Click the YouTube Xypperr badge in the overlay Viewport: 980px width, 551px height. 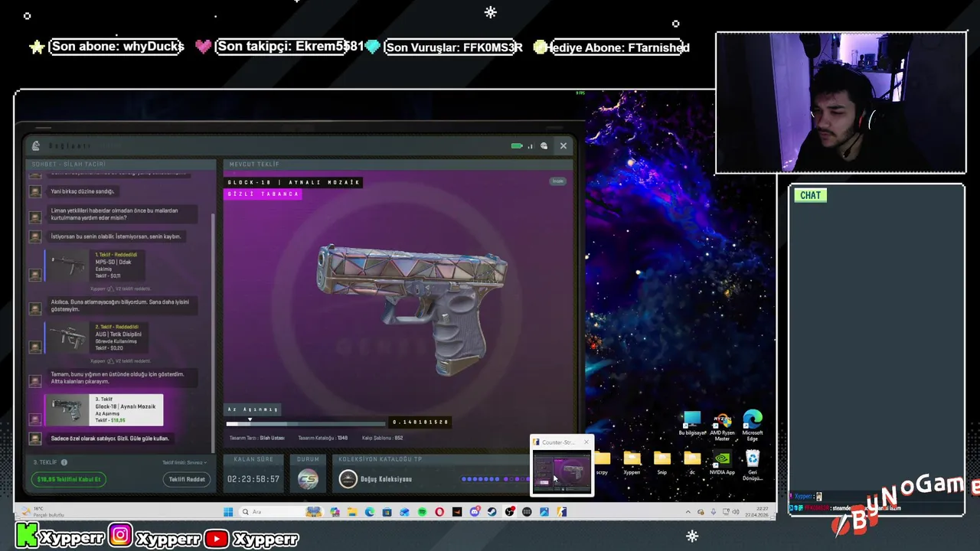(252, 539)
